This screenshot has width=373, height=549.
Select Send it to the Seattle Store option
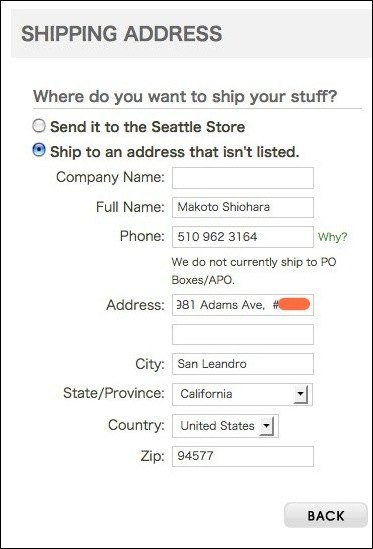pyautogui.click(x=39, y=126)
